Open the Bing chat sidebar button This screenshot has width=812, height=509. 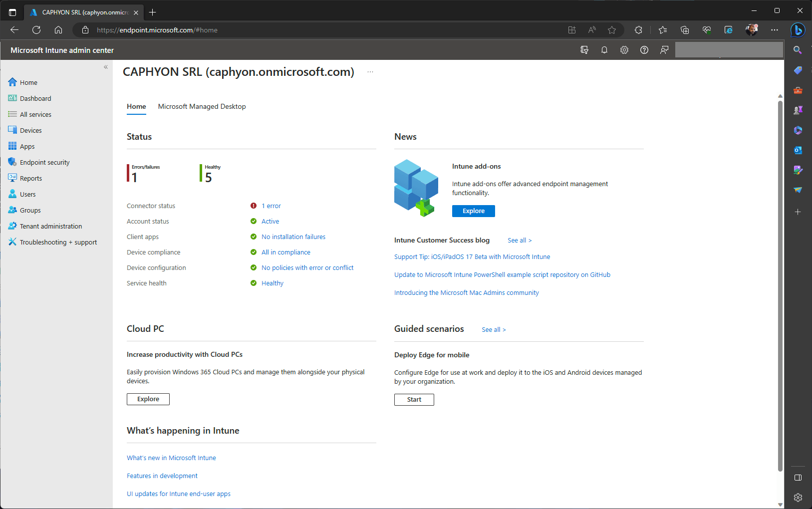(798, 30)
